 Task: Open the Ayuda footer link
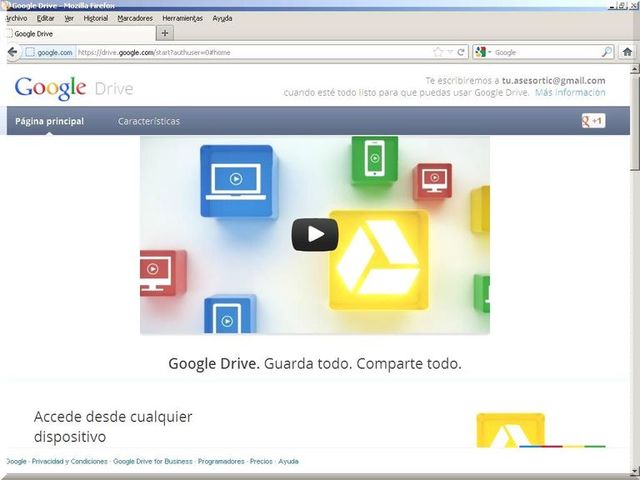click(x=288, y=461)
